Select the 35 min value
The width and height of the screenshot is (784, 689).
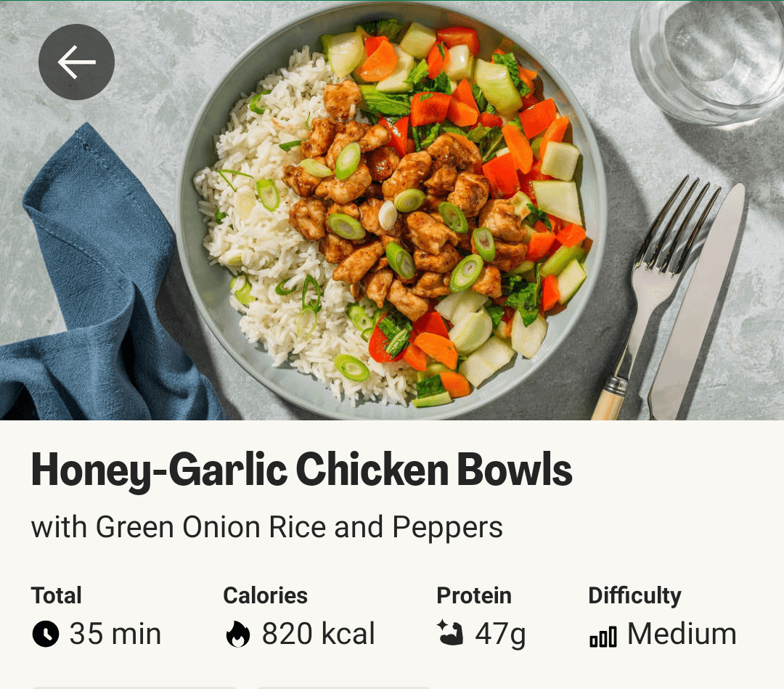pyautogui.click(x=115, y=634)
